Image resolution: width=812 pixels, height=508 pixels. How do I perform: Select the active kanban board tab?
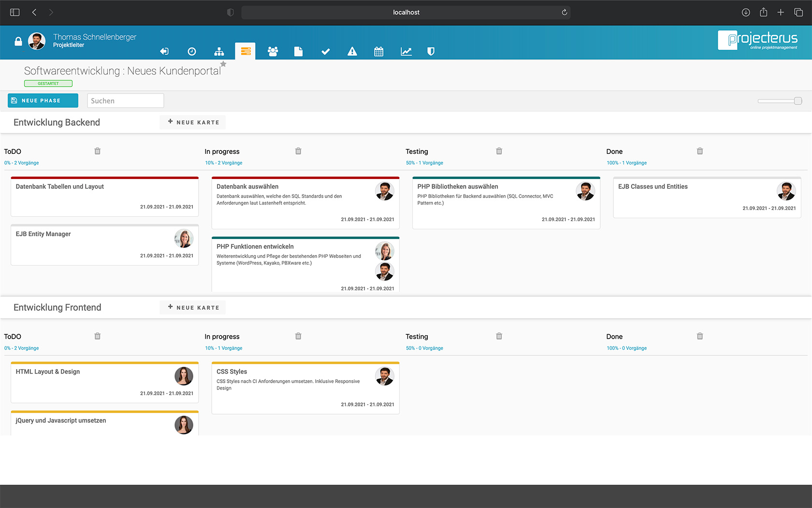click(246, 51)
